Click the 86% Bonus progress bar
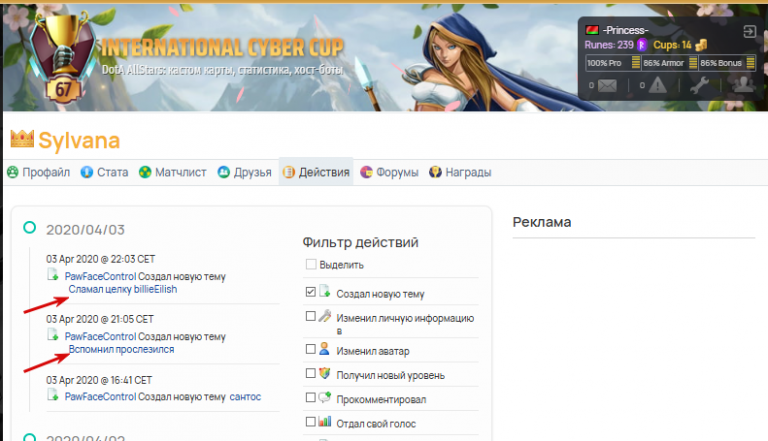Image resolution: width=768 pixels, height=441 pixels. 727,63
